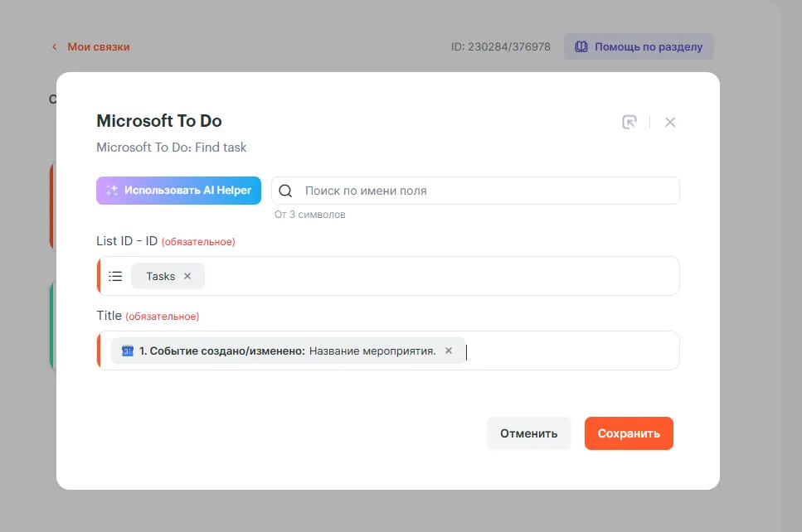This screenshot has height=532, width=802.
Task: Focus the Поиск по имени поля field
Action: [x=481, y=191]
